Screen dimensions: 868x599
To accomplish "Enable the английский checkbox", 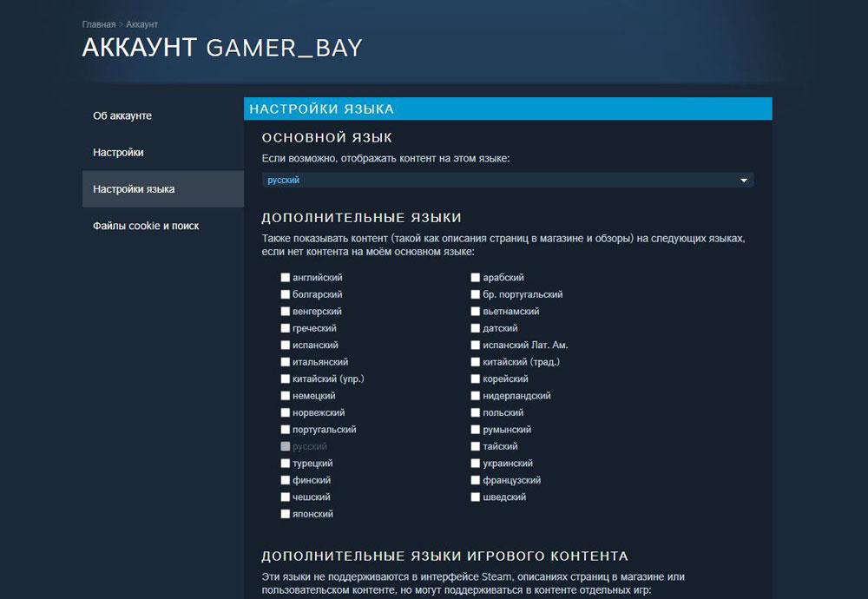I will tap(286, 278).
